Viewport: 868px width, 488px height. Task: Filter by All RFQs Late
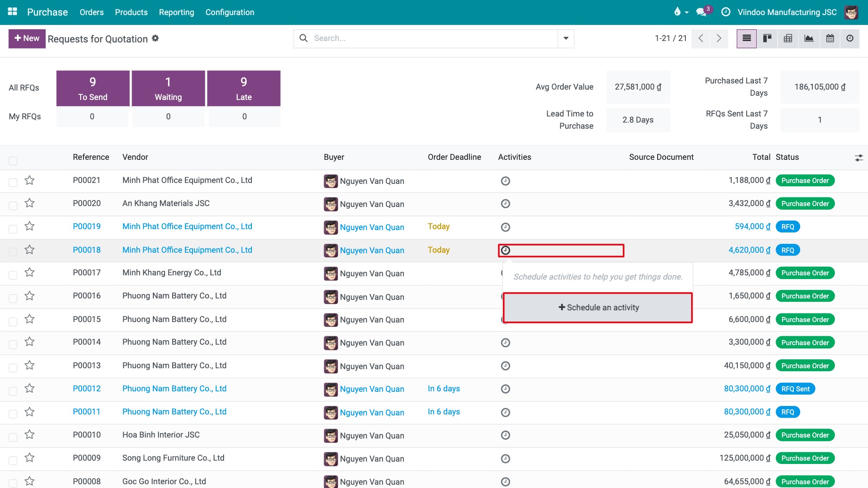click(x=244, y=88)
